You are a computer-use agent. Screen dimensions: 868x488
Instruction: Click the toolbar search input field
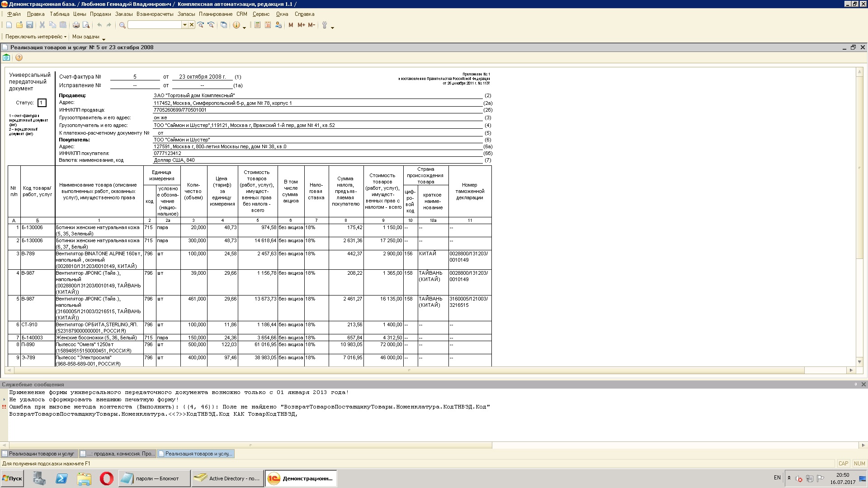coord(155,25)
